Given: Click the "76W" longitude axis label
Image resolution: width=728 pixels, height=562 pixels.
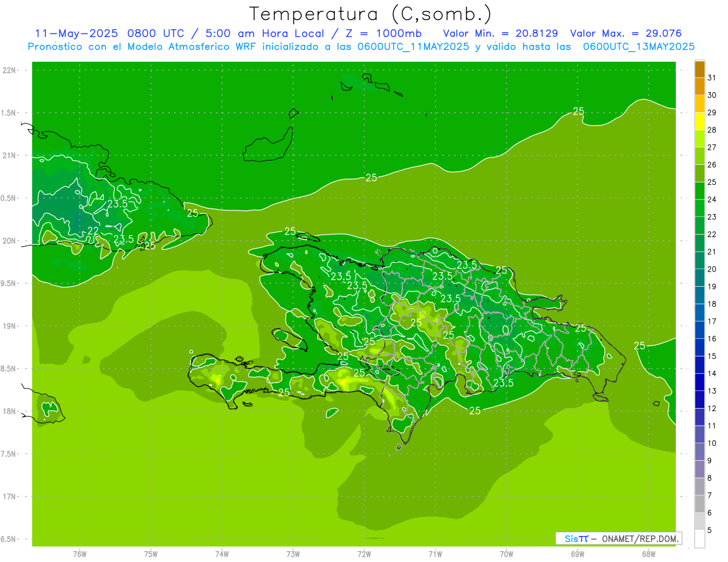Looking at the screenshot, I should click(x=79, y=554).
